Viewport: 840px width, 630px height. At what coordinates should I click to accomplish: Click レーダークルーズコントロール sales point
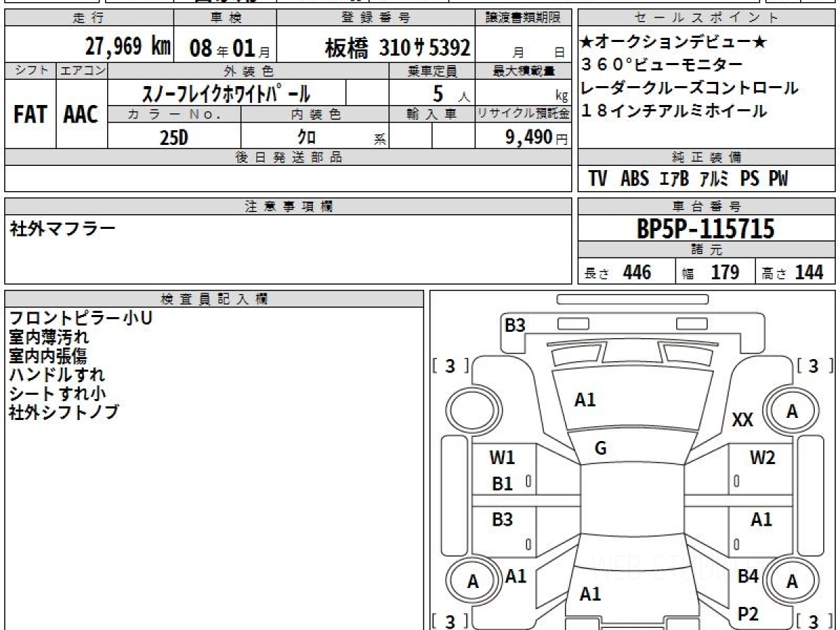click(x=689, y=88)
